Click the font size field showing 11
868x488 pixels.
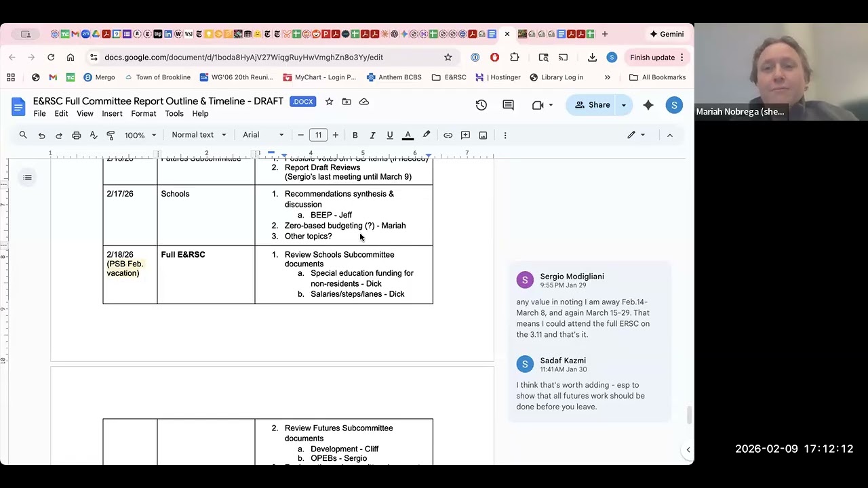318,135
